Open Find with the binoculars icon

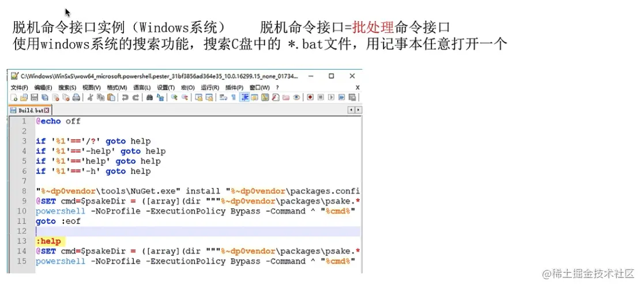[149, 97]
